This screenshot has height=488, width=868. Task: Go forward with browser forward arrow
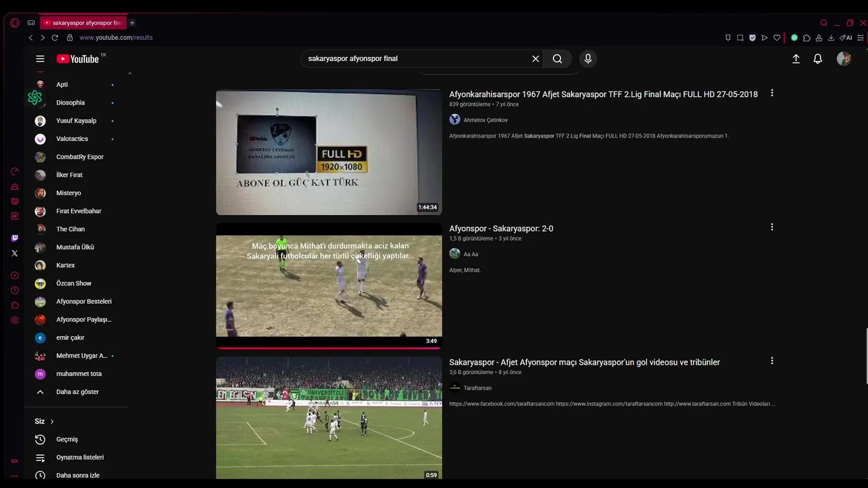tap(42, 38)
